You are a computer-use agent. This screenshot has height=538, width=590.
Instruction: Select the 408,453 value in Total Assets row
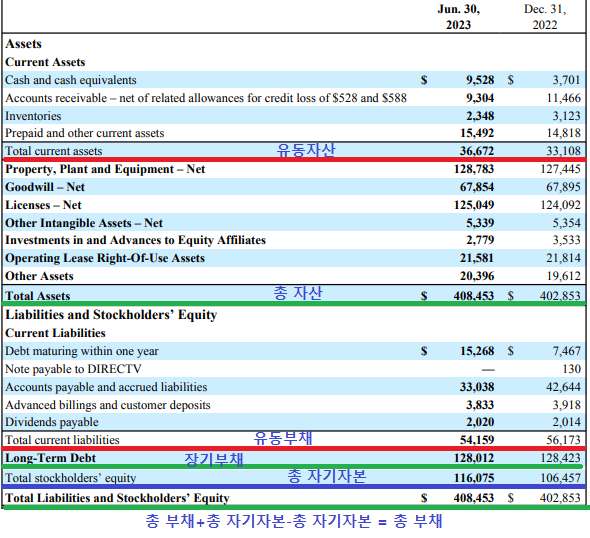pyautogui.click(x=474, y=296)
